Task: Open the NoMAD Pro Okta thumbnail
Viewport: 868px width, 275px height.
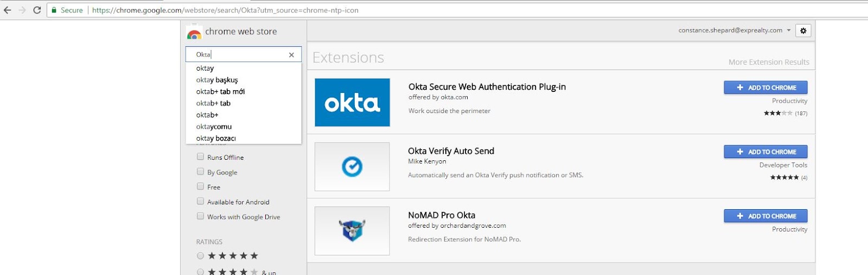Action: [x=352, y=231]
